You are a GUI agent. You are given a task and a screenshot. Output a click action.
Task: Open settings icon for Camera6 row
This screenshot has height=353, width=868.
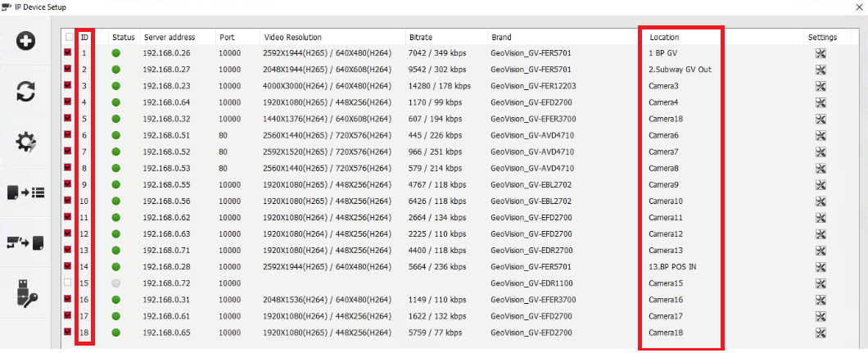(x=821, y=136)
